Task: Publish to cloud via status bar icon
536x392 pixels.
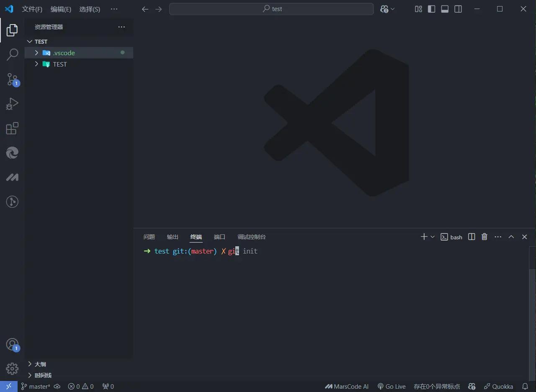Action: 57,387
